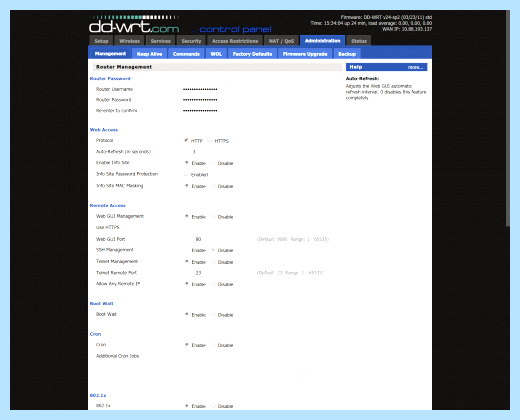Open the Setup tab
Viewport: 520px width, 420px height.
[101, 41]
